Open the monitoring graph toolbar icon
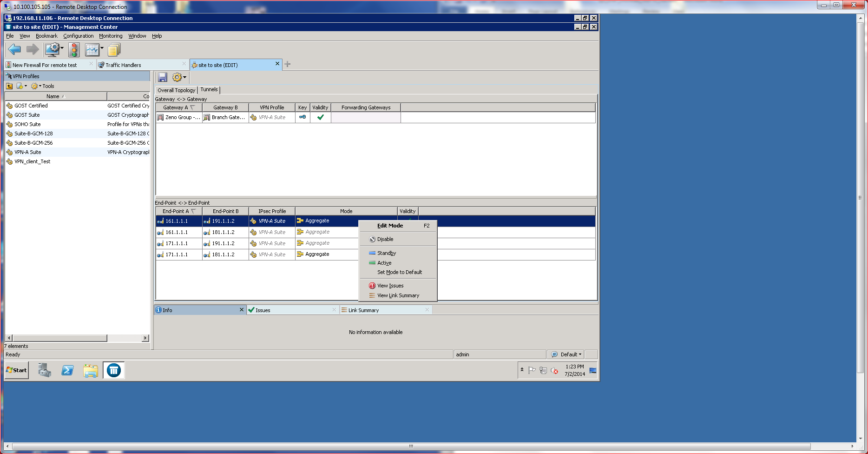868x454 pixels. click(x=92, y=49)
